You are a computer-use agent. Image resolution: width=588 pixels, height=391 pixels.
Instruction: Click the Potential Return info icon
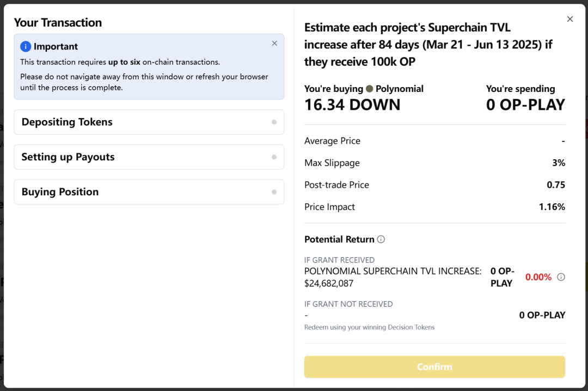pyautogui.click(x=381, y=239)
